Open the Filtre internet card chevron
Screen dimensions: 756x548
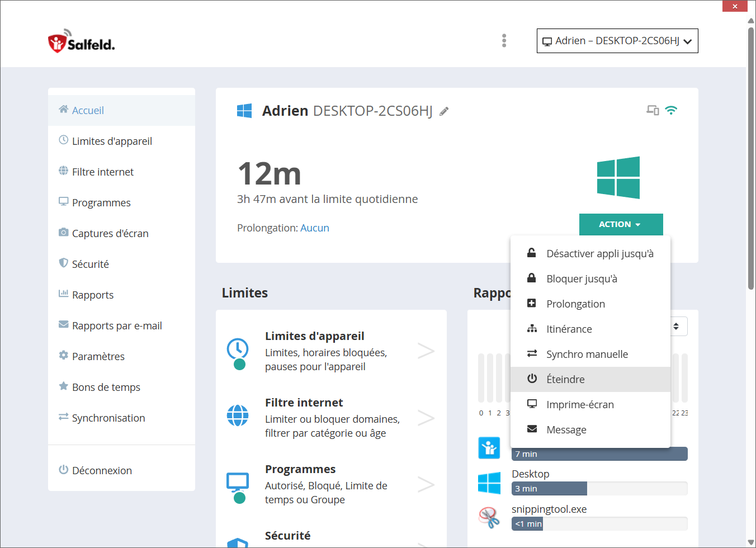tap(426, 418)
